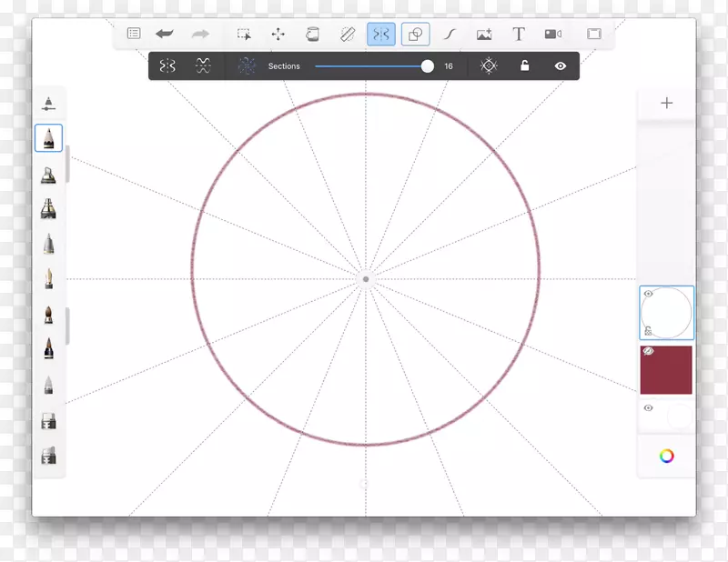The image size is (728, 562).
Task: Enable horizontal X-axis symmetry
Action: [x=203, y=65]
